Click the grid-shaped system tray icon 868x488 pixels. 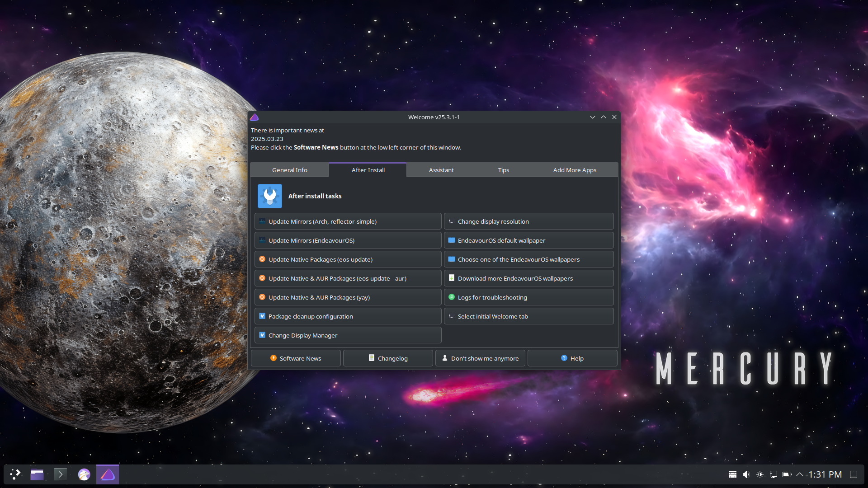pos(733,474)
